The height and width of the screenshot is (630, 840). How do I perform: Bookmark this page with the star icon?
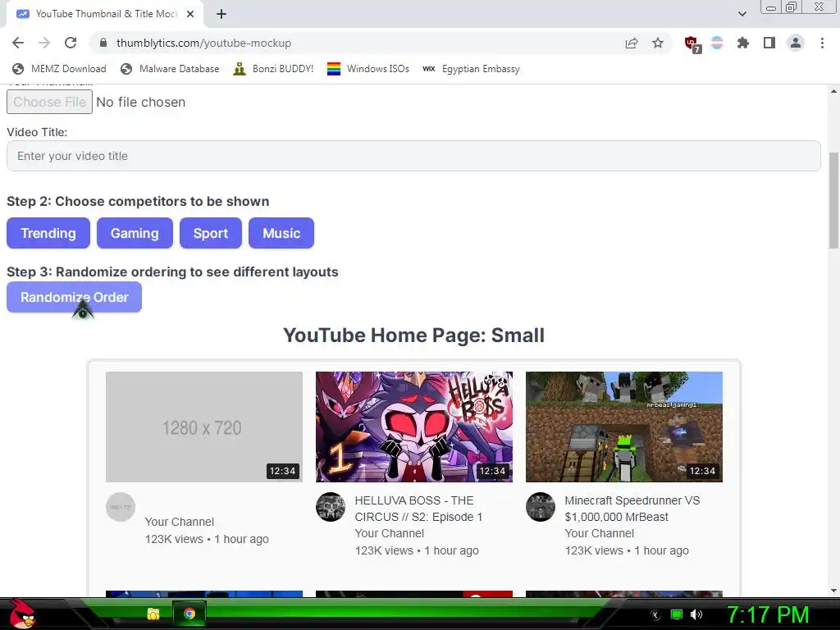coord(658,43)
